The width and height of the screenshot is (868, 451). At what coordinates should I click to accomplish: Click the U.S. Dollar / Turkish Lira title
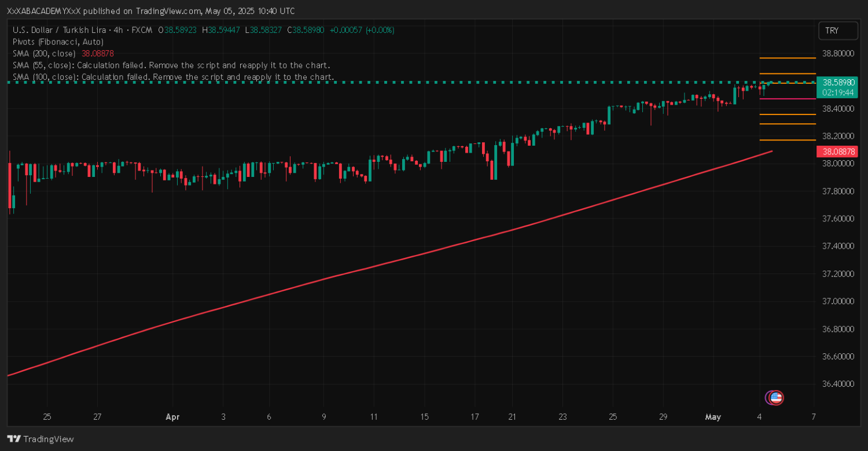[x=57, y=30]
